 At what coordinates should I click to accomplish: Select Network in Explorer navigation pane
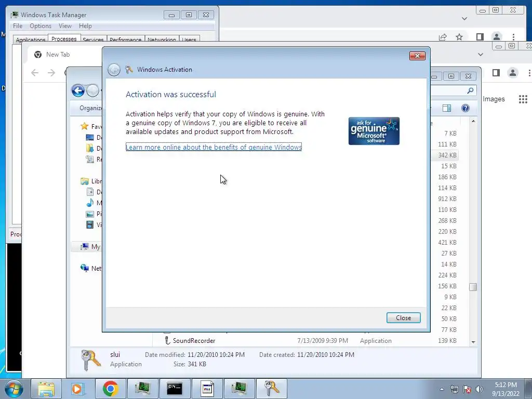tap(90, 269)
